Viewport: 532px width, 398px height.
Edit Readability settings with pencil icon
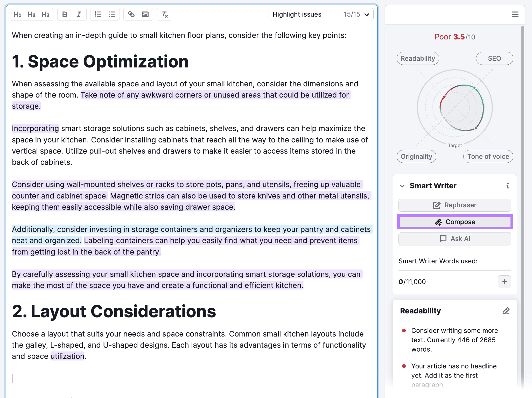coord(506,311)
